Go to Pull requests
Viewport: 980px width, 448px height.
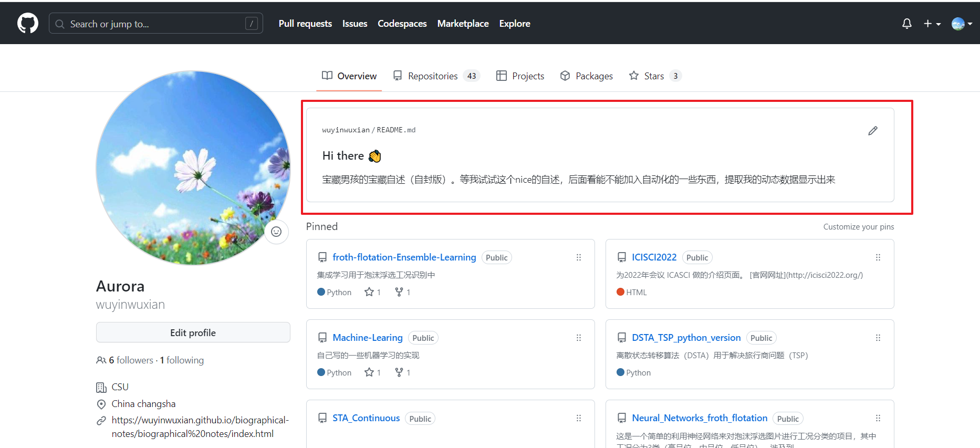point(305,24)
